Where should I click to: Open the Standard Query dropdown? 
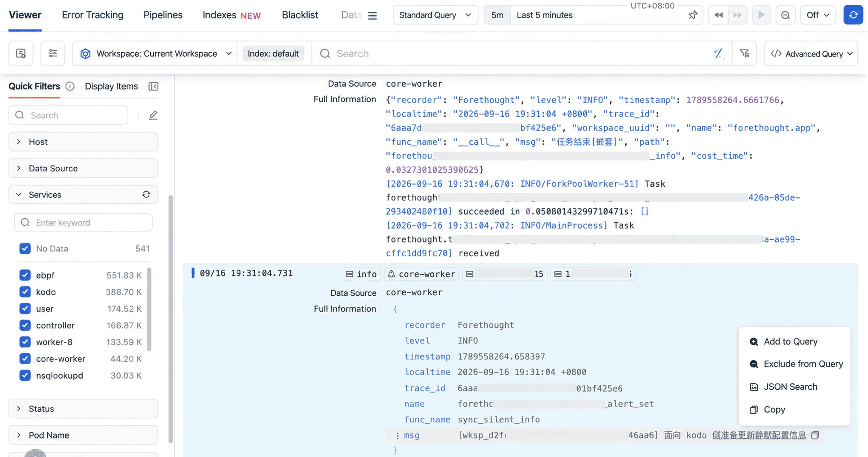point(435,15)
